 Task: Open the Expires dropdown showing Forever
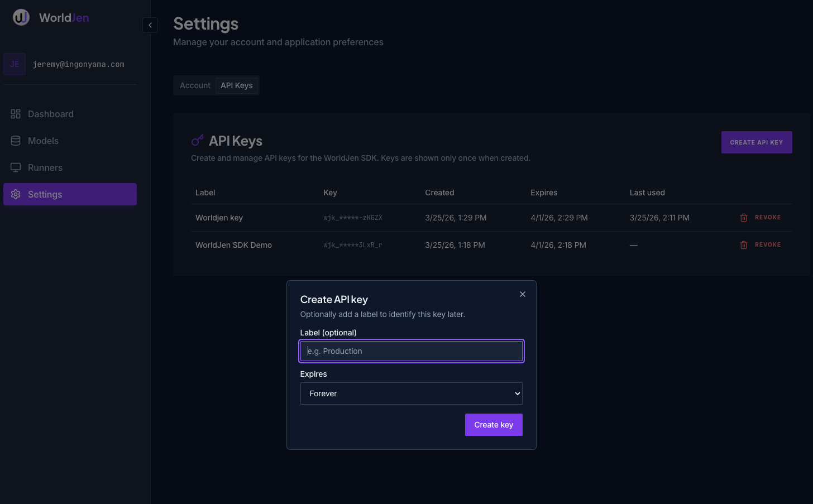[411, 393]
